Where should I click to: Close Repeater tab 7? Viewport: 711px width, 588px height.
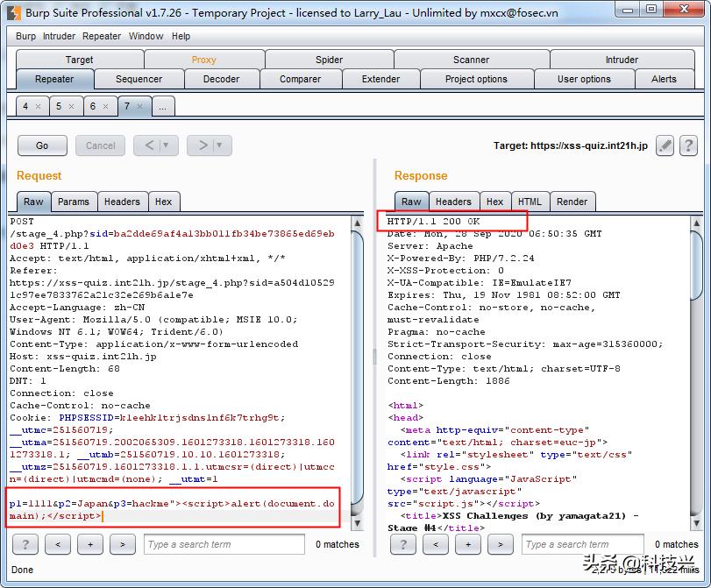pos(140,106)
